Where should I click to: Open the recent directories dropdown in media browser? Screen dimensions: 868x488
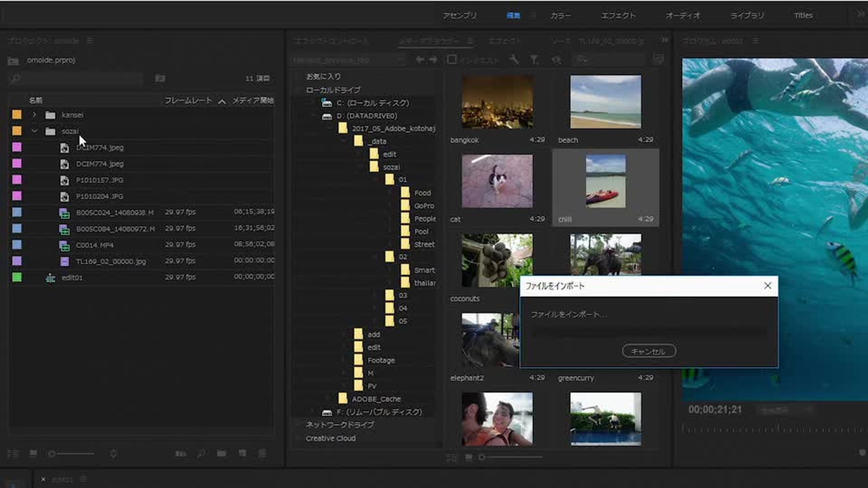pyautogui.click(x=400, y=60)
